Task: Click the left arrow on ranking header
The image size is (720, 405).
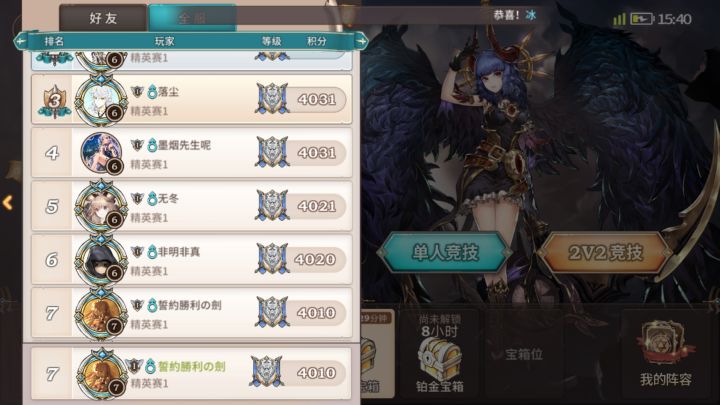Action: pos(20,41)
